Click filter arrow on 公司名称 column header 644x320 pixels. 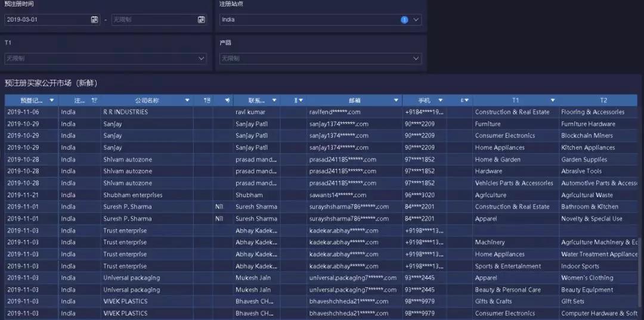pos(187,101)
